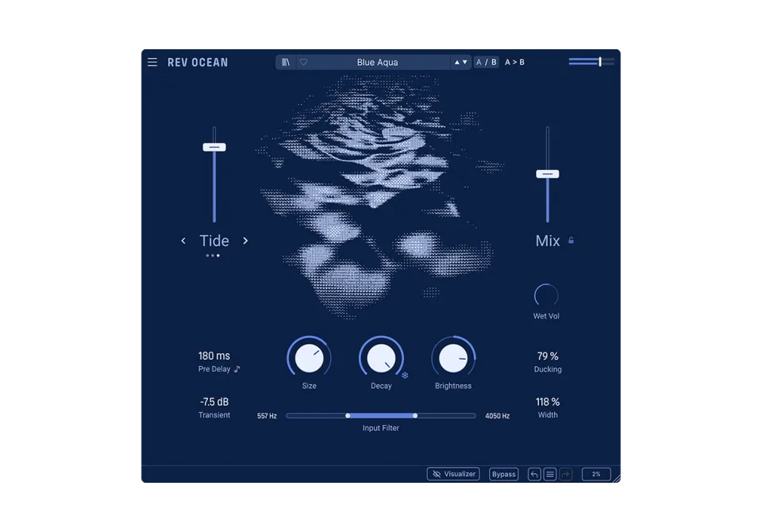
Task: Select the previous preset with the up arrow
Action: click(457, 62)
